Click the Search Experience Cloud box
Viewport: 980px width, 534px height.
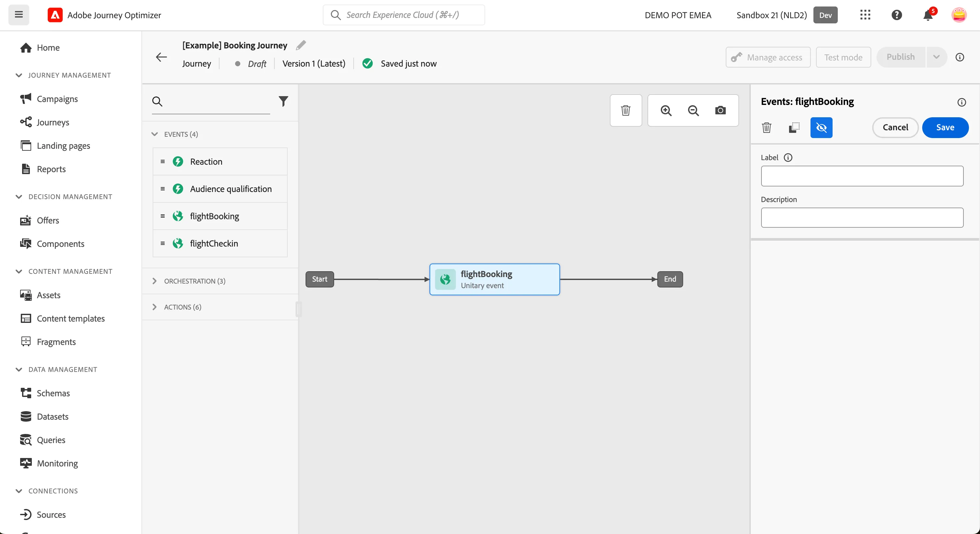404,15
